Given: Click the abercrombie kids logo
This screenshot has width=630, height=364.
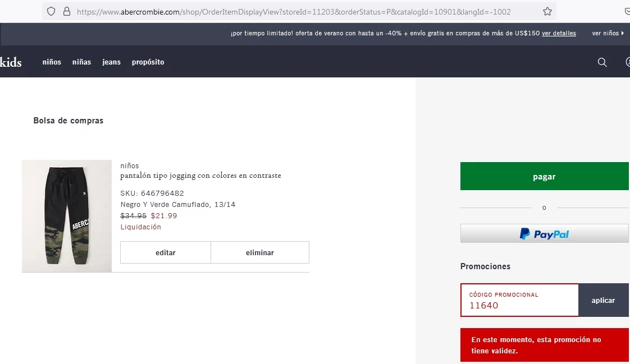Looking at the screenshot, I should pos(11,62).
